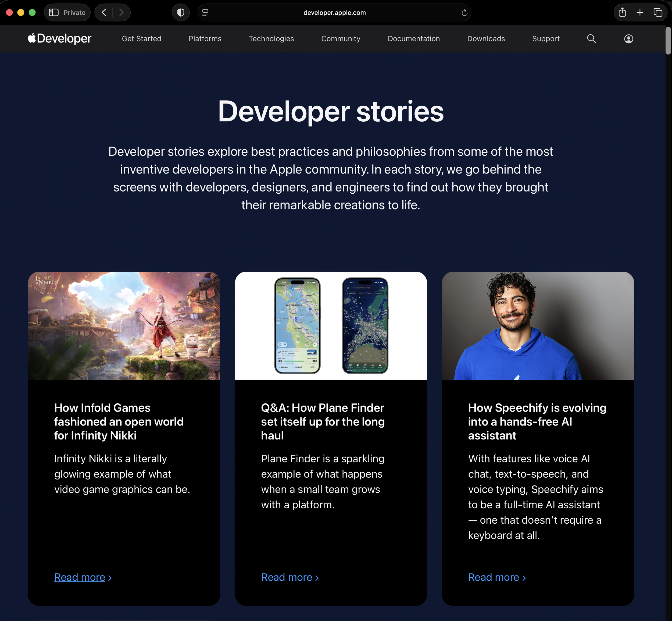Viewport: 672px width, 621px height.
Task: Open a new tab with the plus icon
Action: [x=640, y=12]
